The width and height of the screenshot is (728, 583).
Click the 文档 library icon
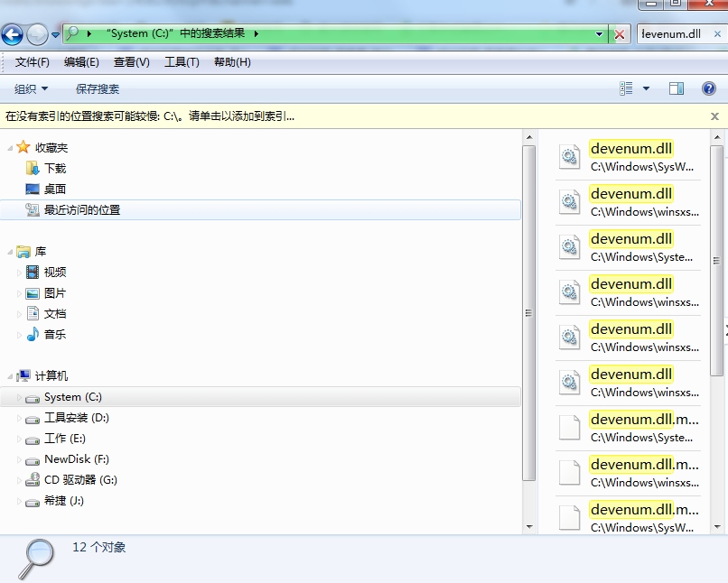33,313
